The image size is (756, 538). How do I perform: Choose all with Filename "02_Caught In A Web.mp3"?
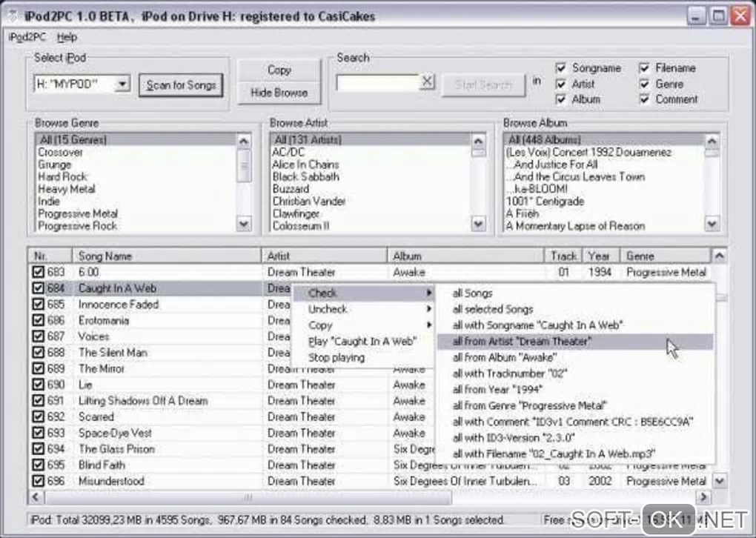(x=574, y=454)
